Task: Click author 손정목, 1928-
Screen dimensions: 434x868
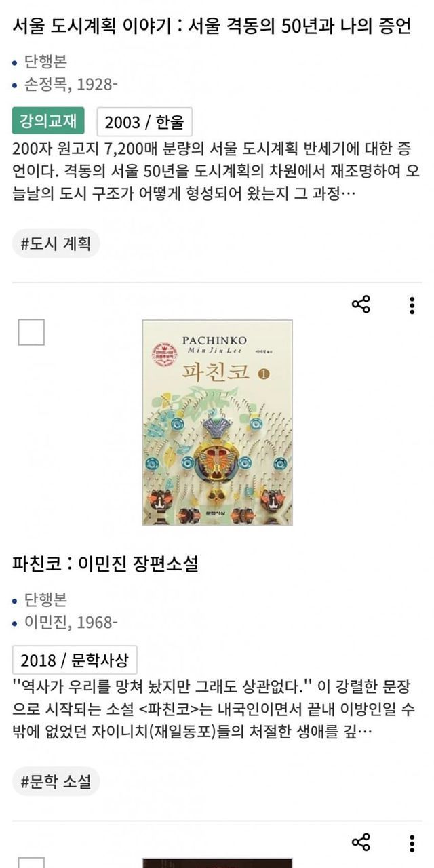Action: point(71,85)
